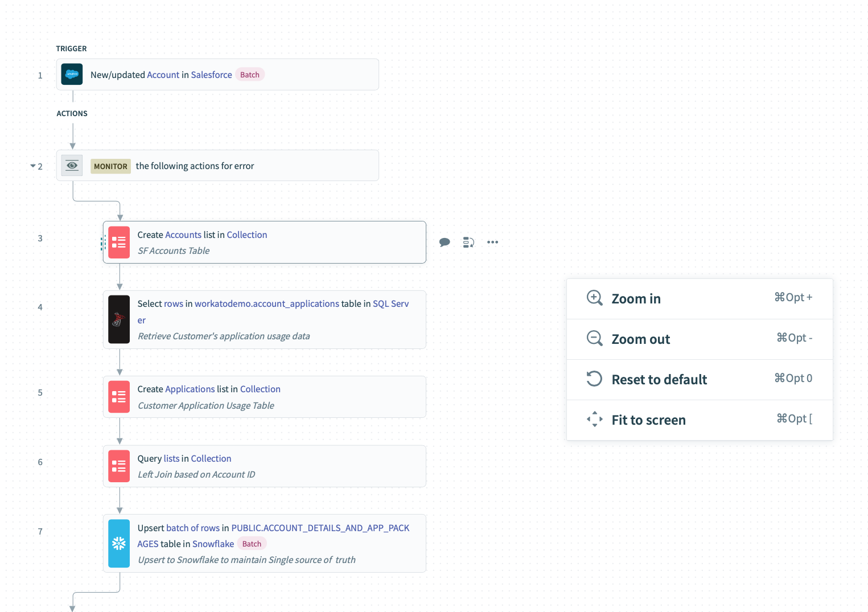Click the Collection link in step 5

tap(260, 389)
